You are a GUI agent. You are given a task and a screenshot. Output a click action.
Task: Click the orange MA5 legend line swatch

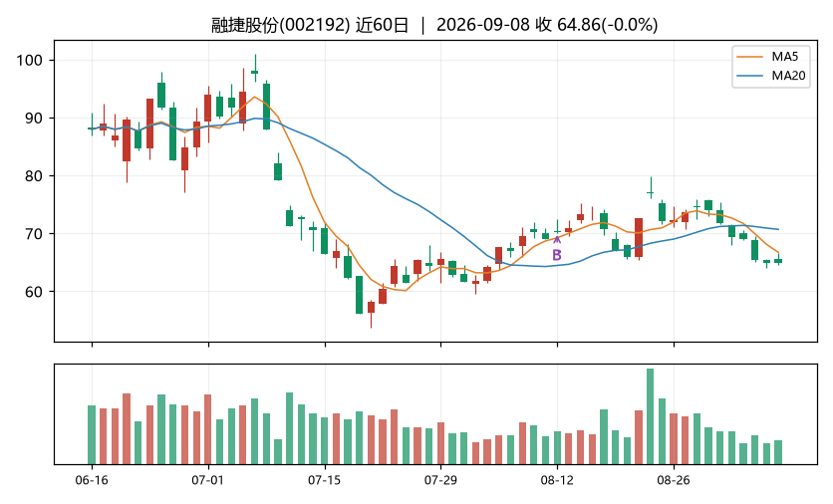(x=749, y=57)
